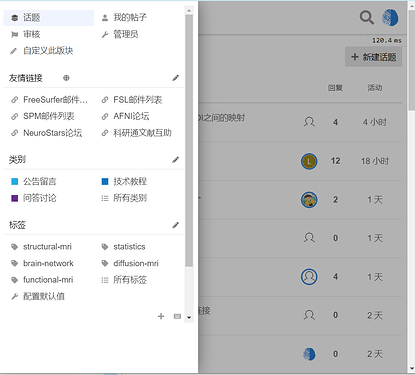The height and width of the screenshot is (375, 415).
Task: Sort by 回复 replies column header
Action: tap(335, 88)
